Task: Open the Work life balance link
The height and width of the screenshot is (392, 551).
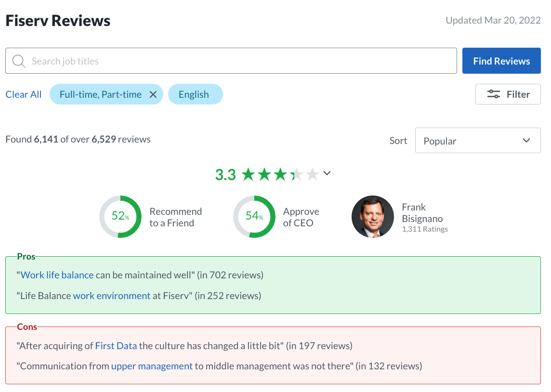Action: (57, 275)
